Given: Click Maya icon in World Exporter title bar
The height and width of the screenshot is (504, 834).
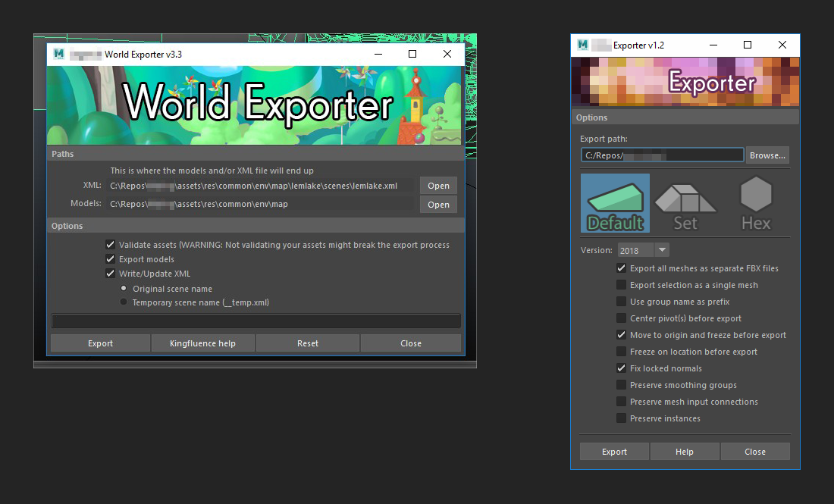Looking at the screenshot, I should point(58,55).
